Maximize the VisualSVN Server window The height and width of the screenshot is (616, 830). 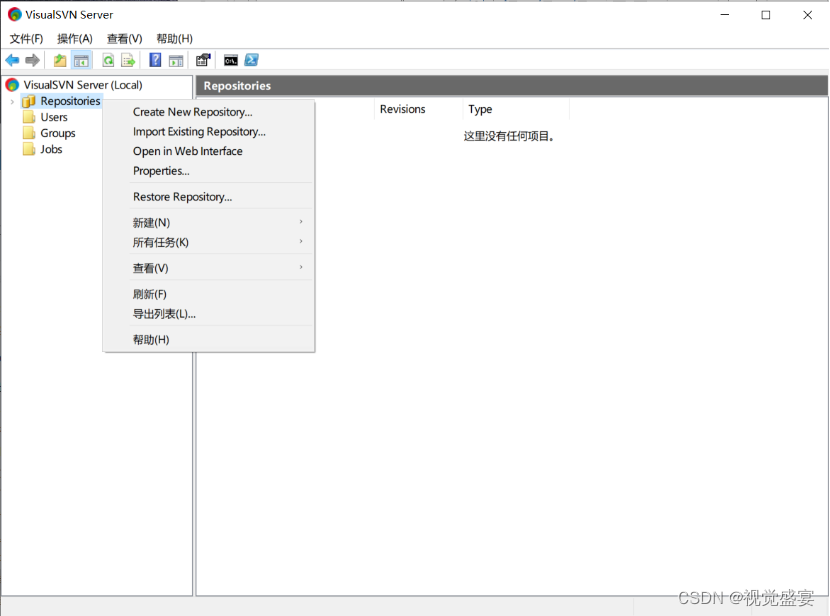(x=765, y=15)
